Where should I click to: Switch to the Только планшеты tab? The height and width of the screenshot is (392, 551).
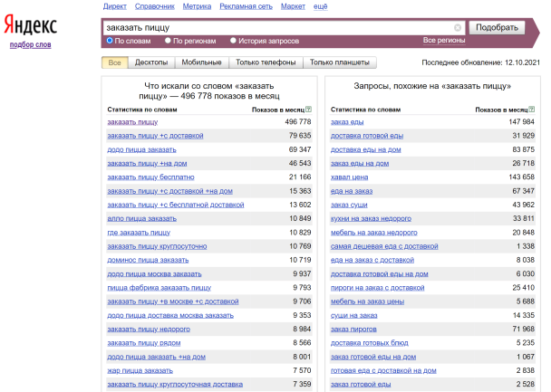pyautogui.click(x=340, y=62)
